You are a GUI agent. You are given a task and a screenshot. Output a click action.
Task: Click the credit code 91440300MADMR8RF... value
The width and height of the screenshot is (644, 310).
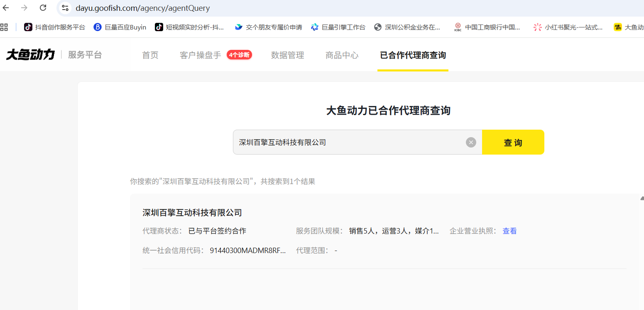pyautogui.click(x=248, y=251)
